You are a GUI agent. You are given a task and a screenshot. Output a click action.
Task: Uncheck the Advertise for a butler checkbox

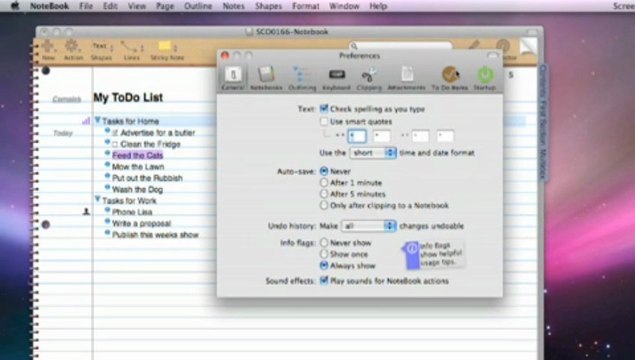(x=115, y=133)
